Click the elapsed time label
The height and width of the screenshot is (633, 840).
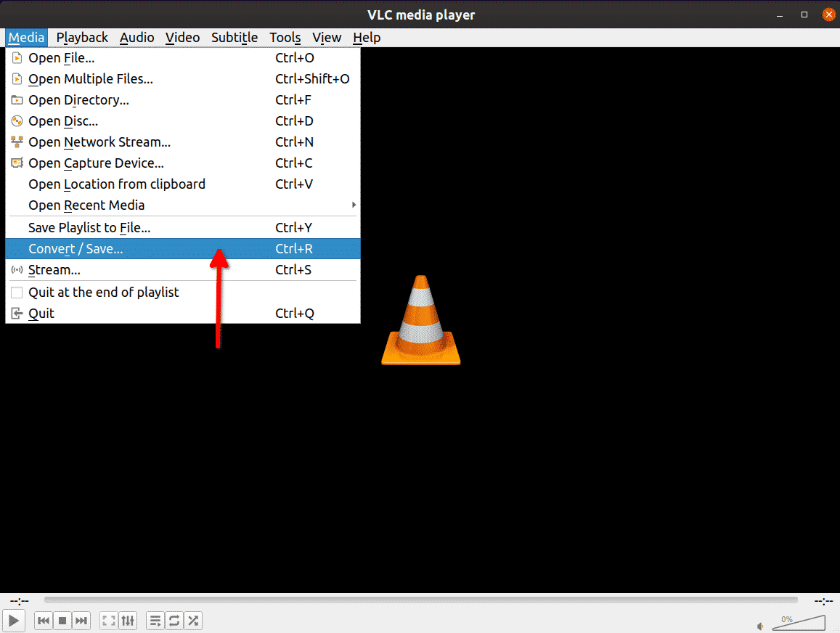(20, 601)
